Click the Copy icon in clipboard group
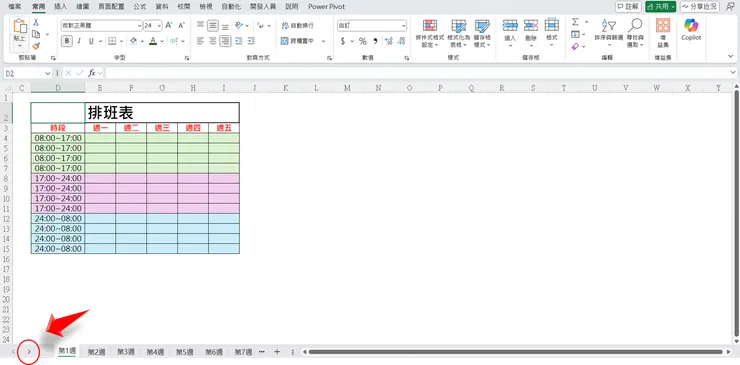740x365 pixels. tap(36, 34)
